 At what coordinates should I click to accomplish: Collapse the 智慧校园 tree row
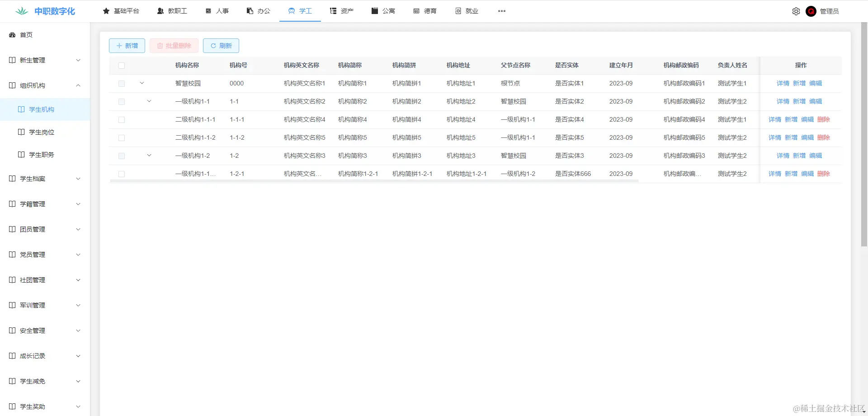(x=142, y=83)
